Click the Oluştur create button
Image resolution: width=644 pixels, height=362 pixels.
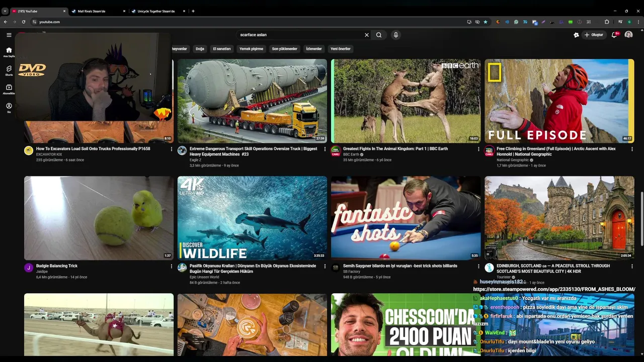tap(594, 35)
